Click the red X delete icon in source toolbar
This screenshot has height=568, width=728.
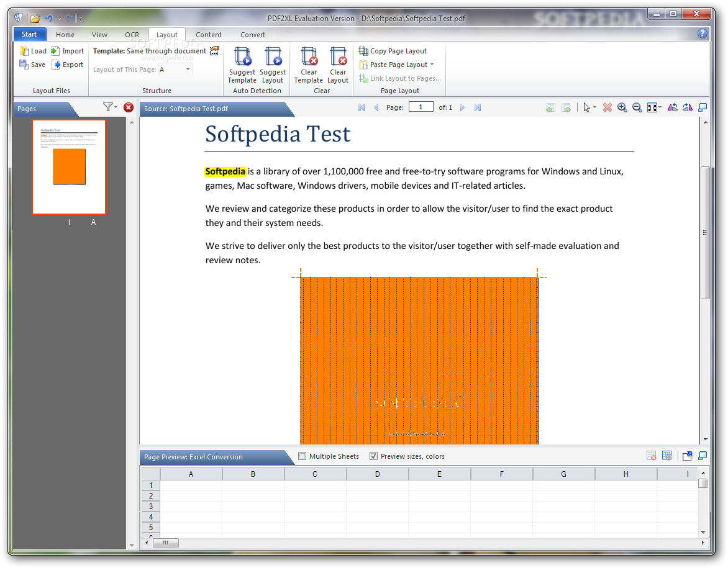pyautogui.click(x=607, y=107)
